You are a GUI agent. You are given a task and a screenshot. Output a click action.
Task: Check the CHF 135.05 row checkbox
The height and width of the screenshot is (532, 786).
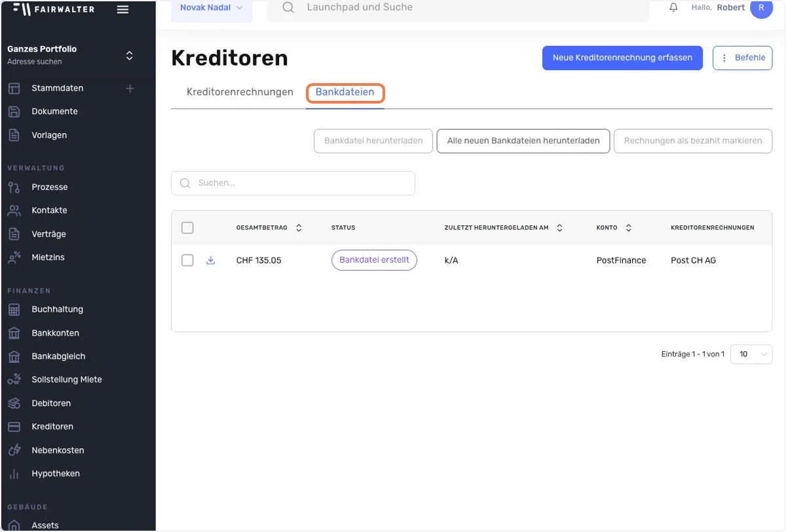pos(187,260)
